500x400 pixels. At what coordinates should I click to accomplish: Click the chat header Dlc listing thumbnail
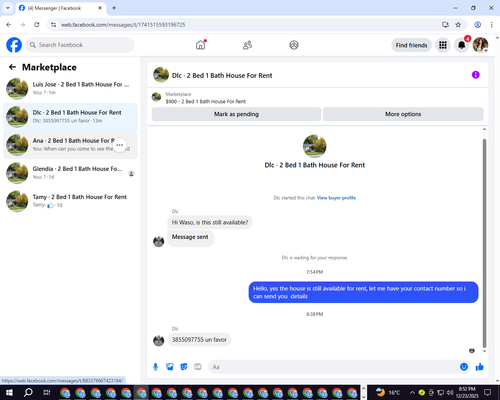[161, 75]
